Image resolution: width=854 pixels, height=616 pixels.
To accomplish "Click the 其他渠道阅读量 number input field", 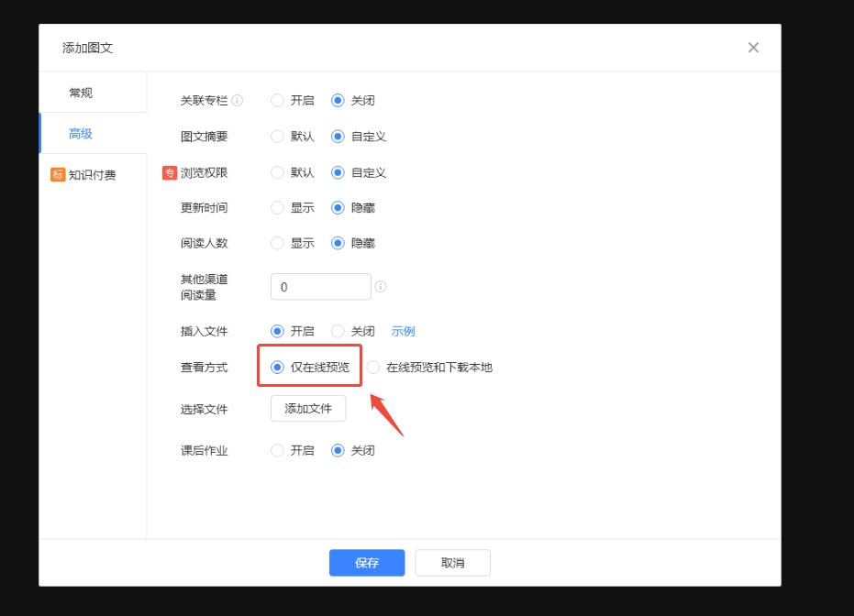I will 320,287.
